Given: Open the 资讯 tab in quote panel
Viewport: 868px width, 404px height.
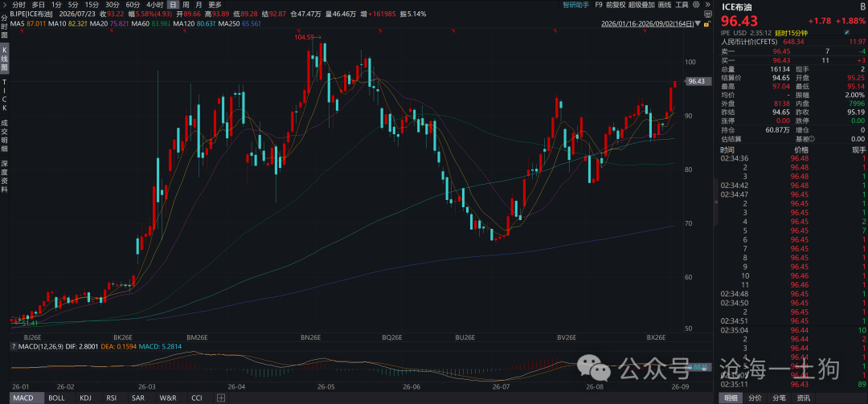Looking at the screenshot, I should [x=803, y=398].
